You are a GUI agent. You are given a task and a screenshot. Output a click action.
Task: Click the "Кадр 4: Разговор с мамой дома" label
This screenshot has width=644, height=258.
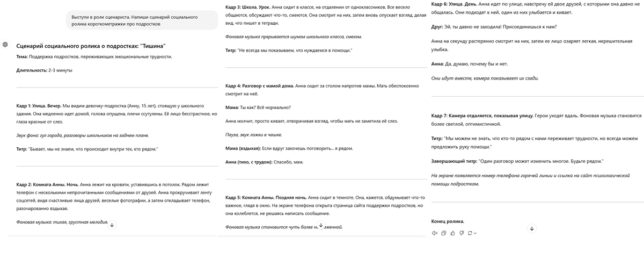click(259, 85)
